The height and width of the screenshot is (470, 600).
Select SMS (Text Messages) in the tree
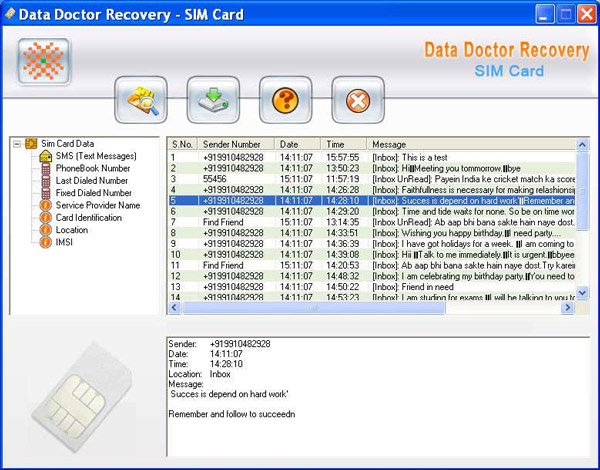pyautogui.click(x=96, y=156)
